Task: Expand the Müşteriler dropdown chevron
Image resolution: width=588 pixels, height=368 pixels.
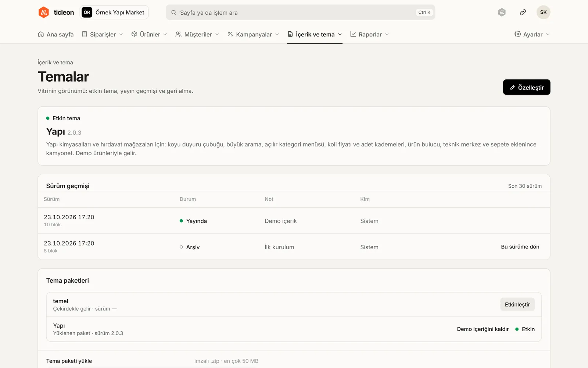Action: 217,34
